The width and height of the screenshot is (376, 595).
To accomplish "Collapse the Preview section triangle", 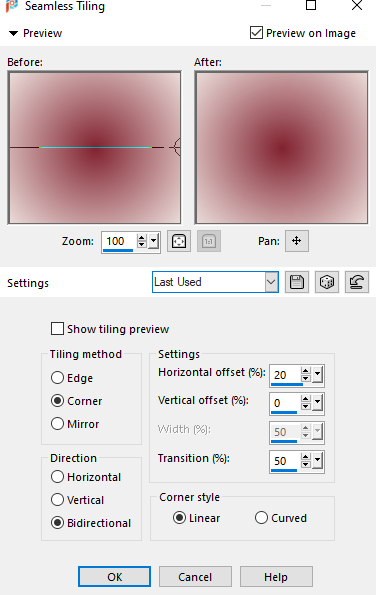I will (x=13, y=33).
